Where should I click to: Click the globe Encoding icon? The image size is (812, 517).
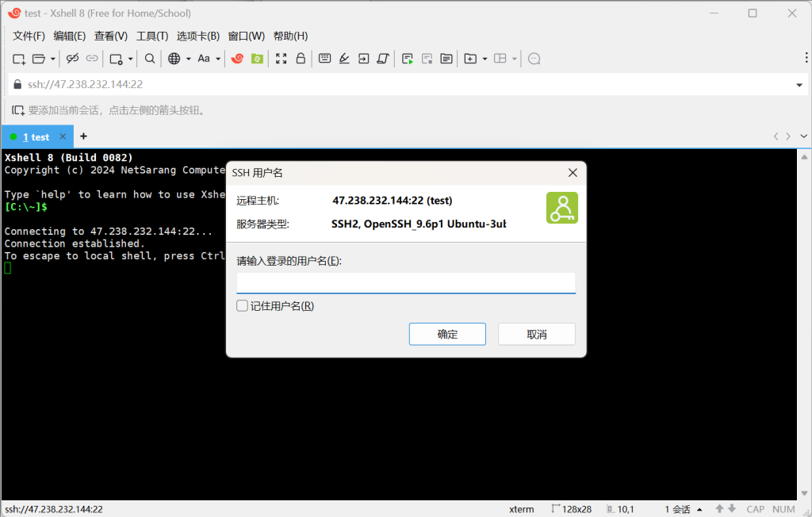(174, 59)
